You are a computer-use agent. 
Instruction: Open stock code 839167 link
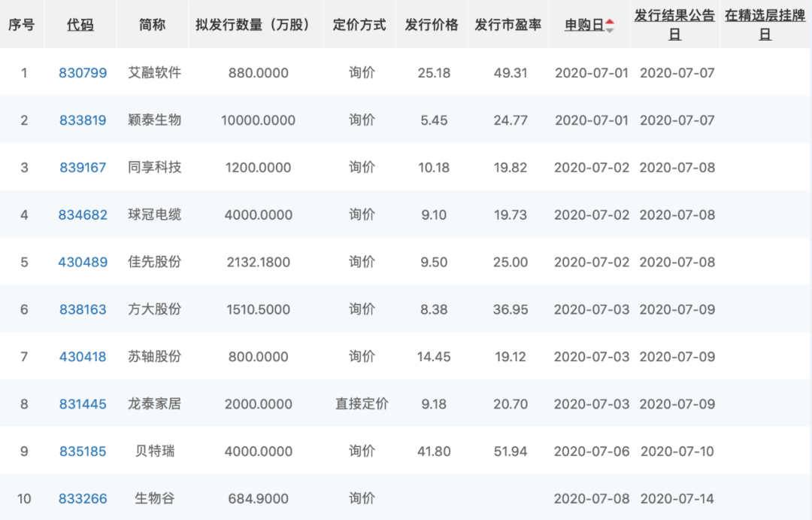[x=83, y=168]
